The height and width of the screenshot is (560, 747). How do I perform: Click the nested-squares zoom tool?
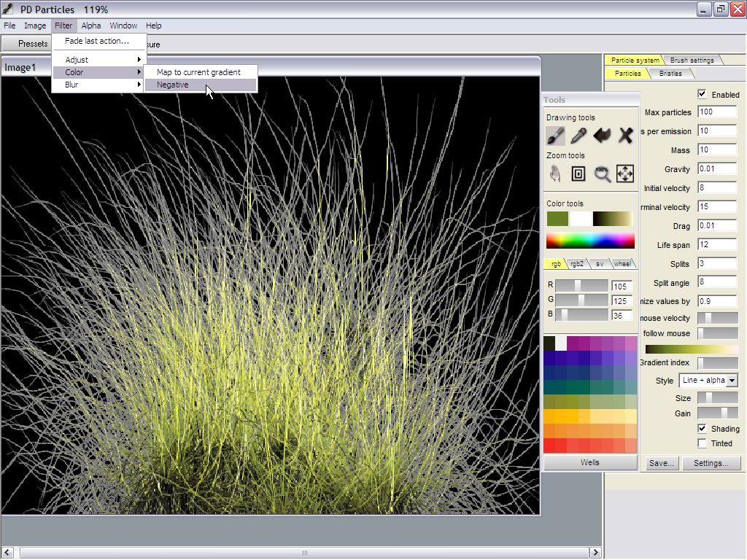(x=578, y=173)
